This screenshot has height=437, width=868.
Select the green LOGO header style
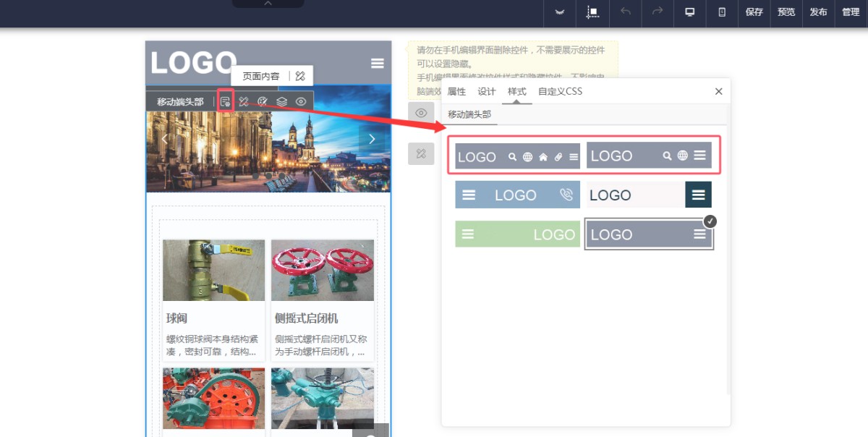pyautogui.click(x=517, y=234)
